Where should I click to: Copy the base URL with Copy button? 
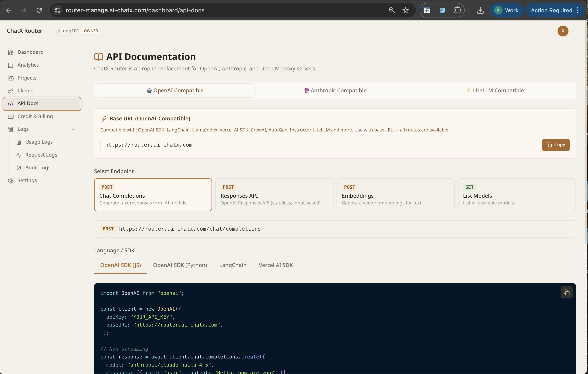[x=555, y=145]
